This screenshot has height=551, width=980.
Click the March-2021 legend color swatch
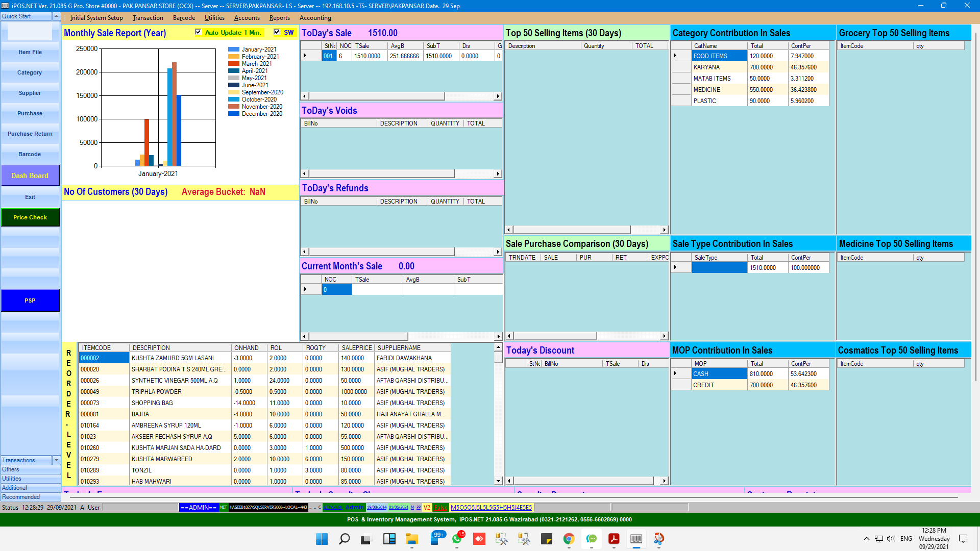click(x=234, y=64)
